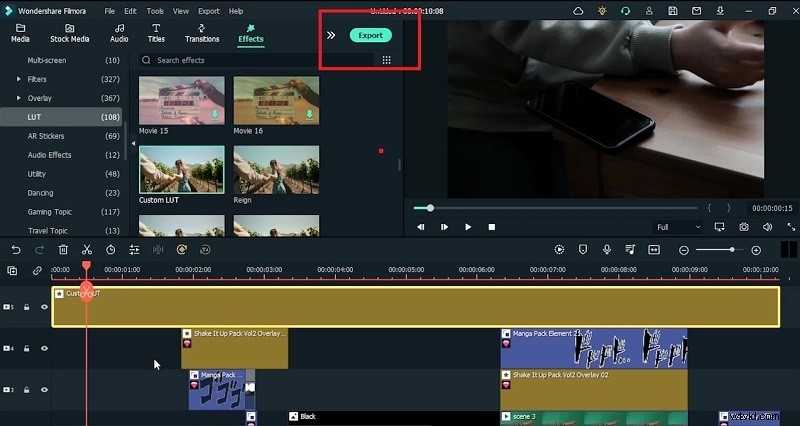Viewport: 800px width, 426px height.
Task: Click the zoom in plus icon on timeline
Action: pos(755,249)
